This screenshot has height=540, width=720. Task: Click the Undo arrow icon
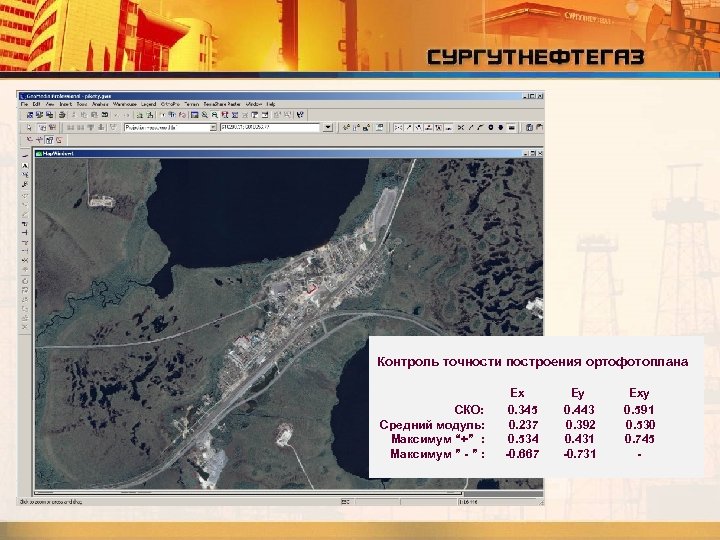pyautogui.click(x=117, y=115)
